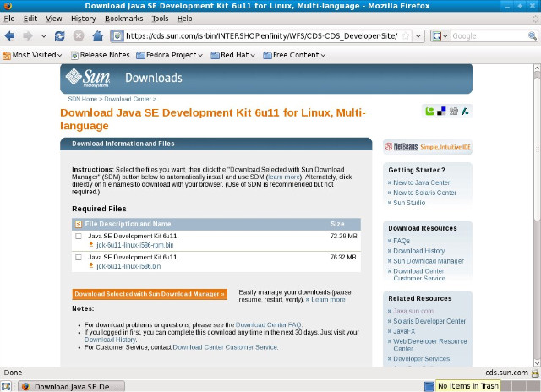The width and height of the screenshot is (541, 392).
Task: Toggle the select-all checkbox in table header
Action: [x=79, y=225]
